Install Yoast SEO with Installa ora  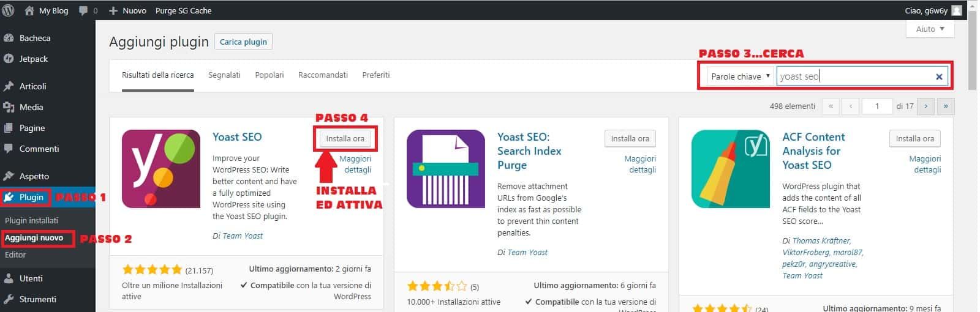tap(345, 138)
